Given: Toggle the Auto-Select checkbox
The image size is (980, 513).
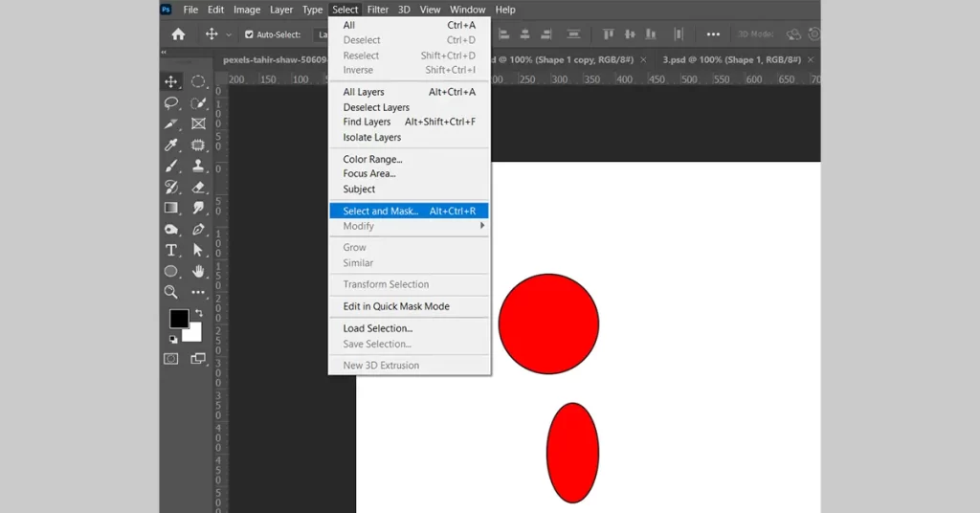Looking at the screenshot, I should 249,34.
